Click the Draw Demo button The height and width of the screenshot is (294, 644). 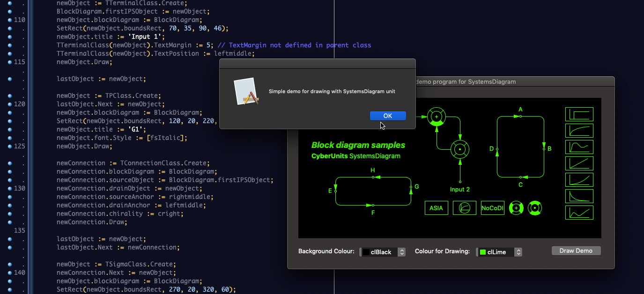tap(576, 251)
